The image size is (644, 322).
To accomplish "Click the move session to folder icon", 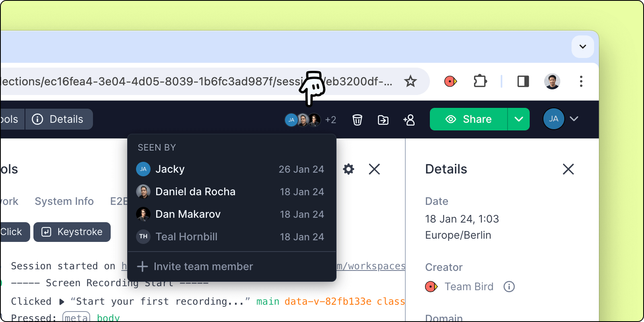I will coord(383,120).
